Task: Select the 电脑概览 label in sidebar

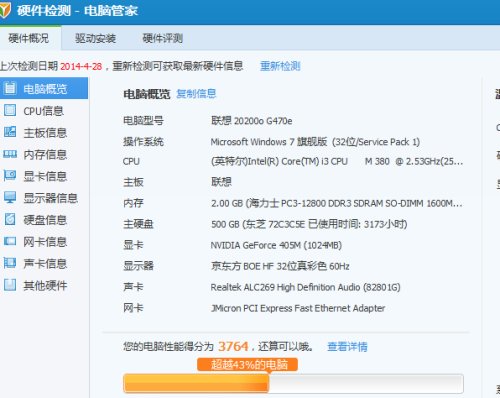Action: (45, 89)
